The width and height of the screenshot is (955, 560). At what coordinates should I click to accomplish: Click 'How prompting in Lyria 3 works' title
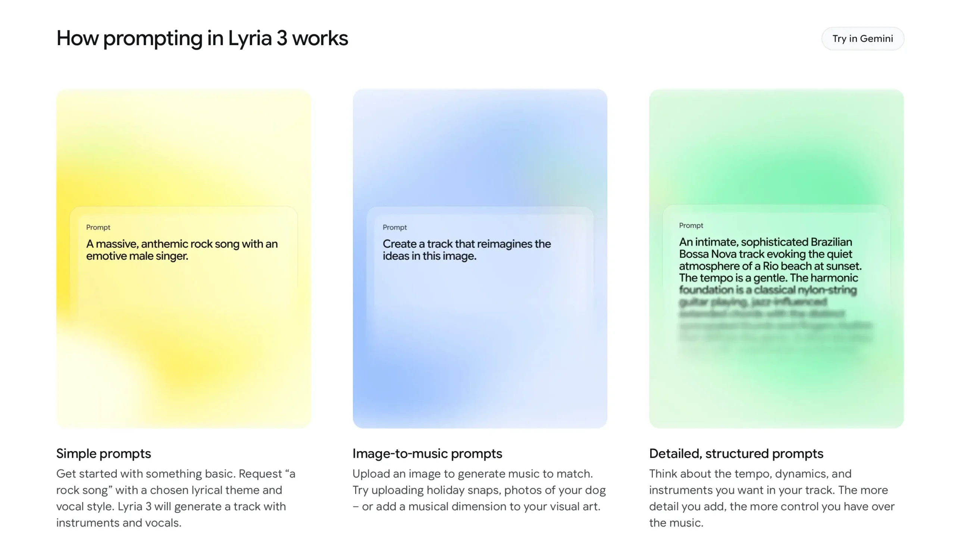coord(202,38)
